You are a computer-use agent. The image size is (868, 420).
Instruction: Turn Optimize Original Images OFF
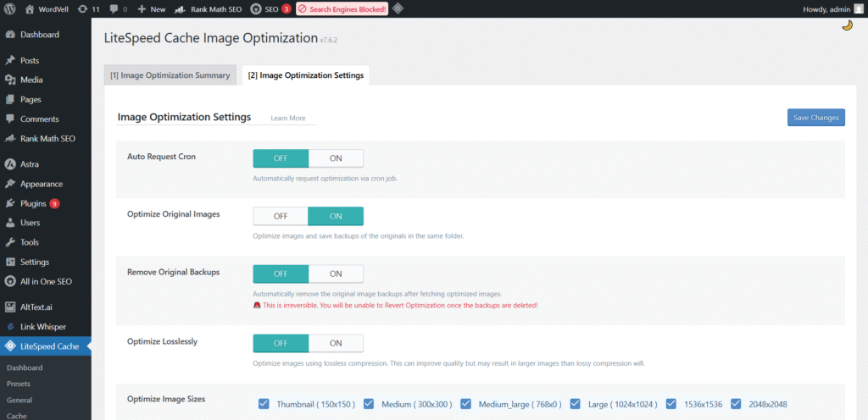(281, 216)
